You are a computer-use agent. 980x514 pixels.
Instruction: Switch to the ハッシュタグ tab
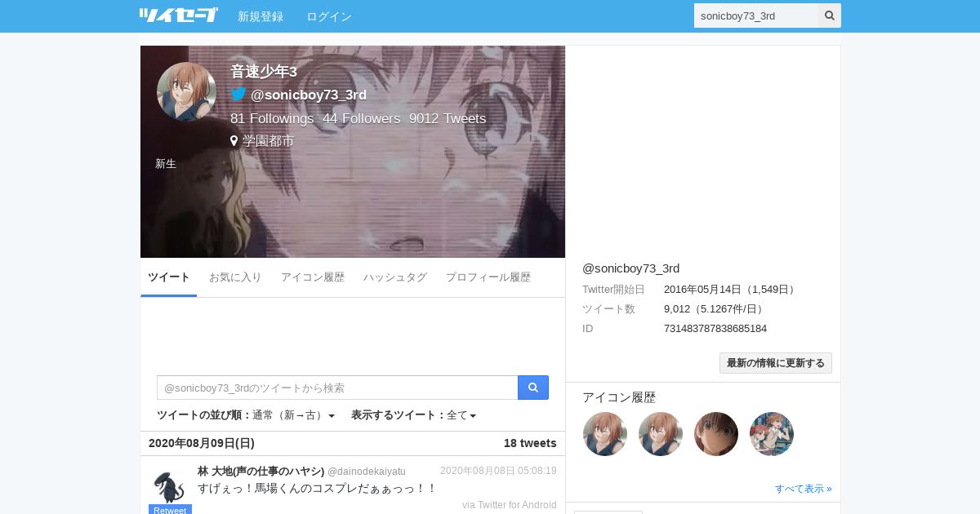click(x=395, y=277)
